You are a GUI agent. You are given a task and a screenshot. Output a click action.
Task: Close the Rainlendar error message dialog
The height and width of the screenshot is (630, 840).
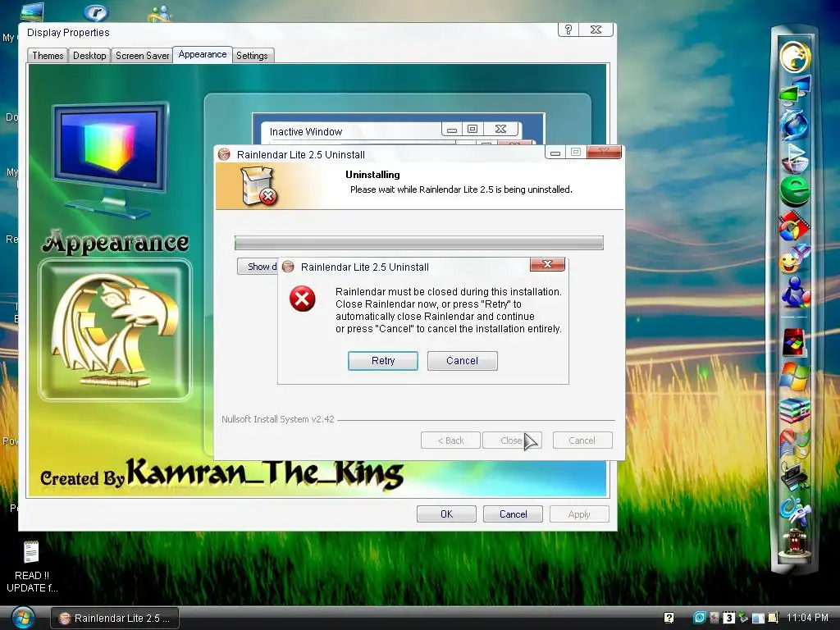tap(547, 265)
